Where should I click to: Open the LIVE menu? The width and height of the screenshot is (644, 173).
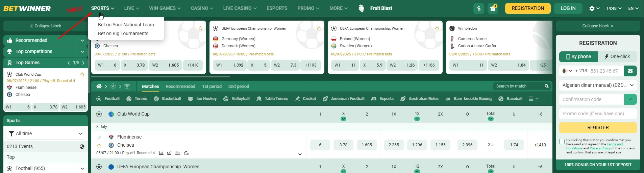pyautogui.click(x=131, y=8)
